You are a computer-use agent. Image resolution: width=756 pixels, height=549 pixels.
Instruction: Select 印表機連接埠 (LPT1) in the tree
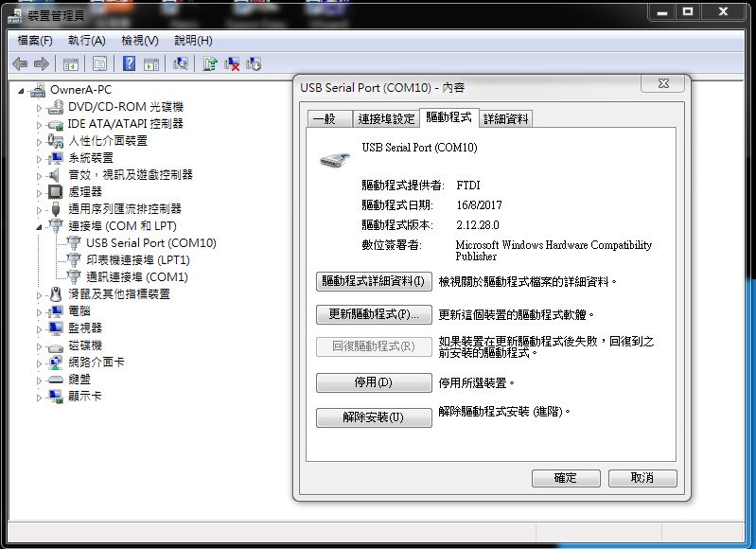tap(138, 260)
